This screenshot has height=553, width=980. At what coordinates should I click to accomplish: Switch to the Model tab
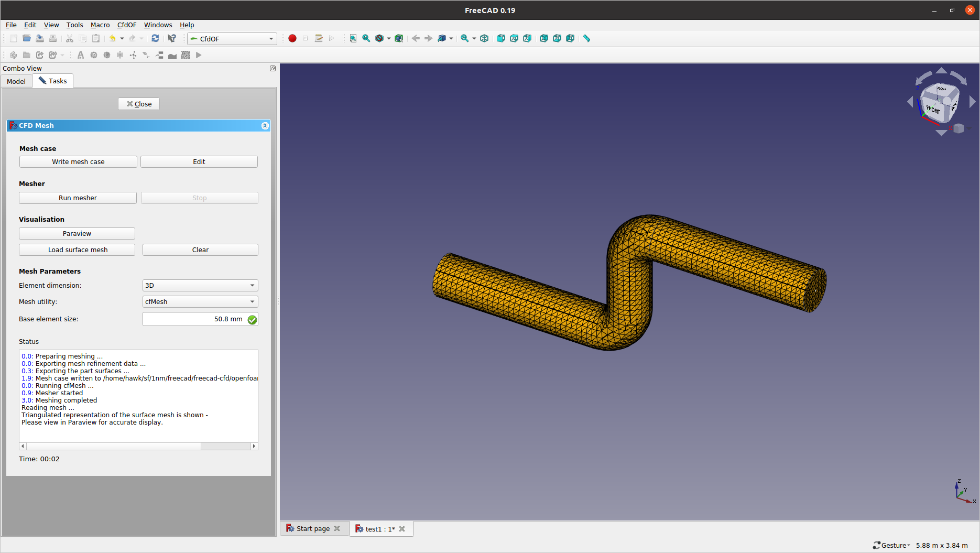click(16, 81)
